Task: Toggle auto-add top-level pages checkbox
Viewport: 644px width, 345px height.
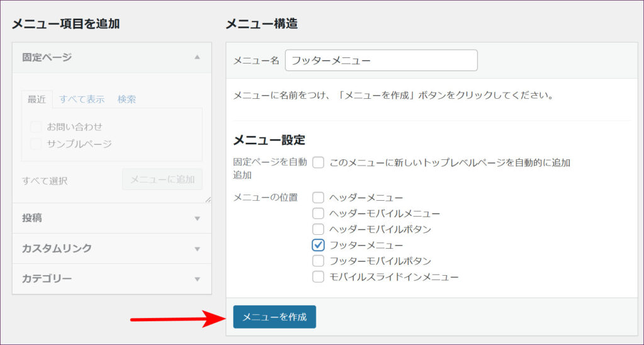Action: click(318, 162)
